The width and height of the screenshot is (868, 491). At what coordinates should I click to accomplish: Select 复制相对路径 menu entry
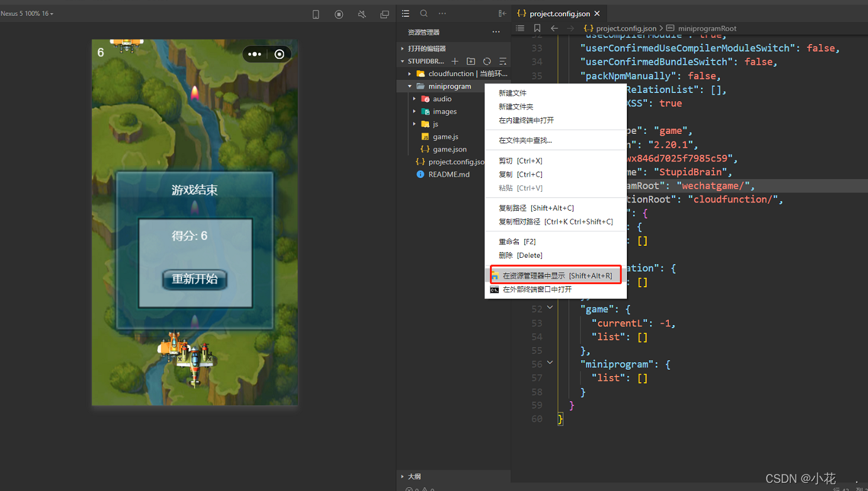tap(555, 222)
